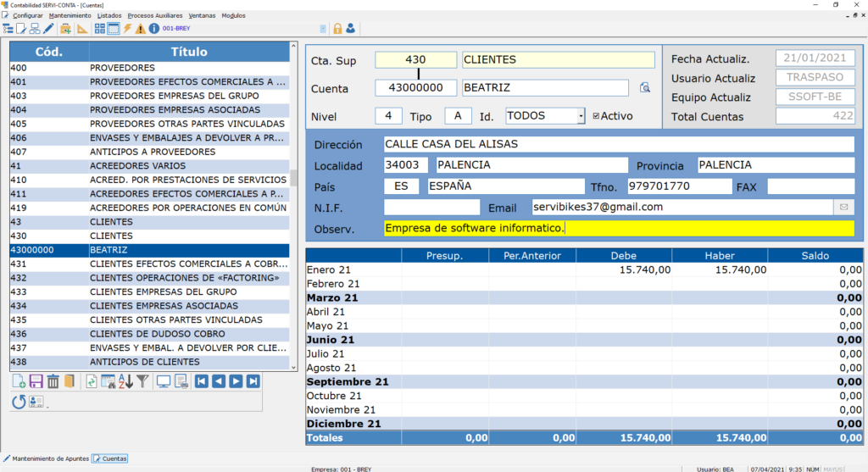
Task: Open the Procesos Auxiliares menu
Action: pyautogui.click(x=154, y=16)
